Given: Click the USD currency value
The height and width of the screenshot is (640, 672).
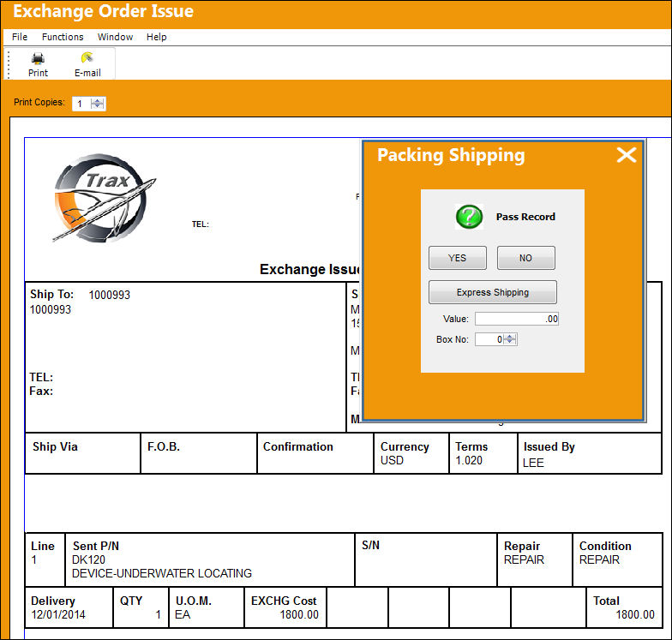Looking at the screenshot, I should point(392,461).
